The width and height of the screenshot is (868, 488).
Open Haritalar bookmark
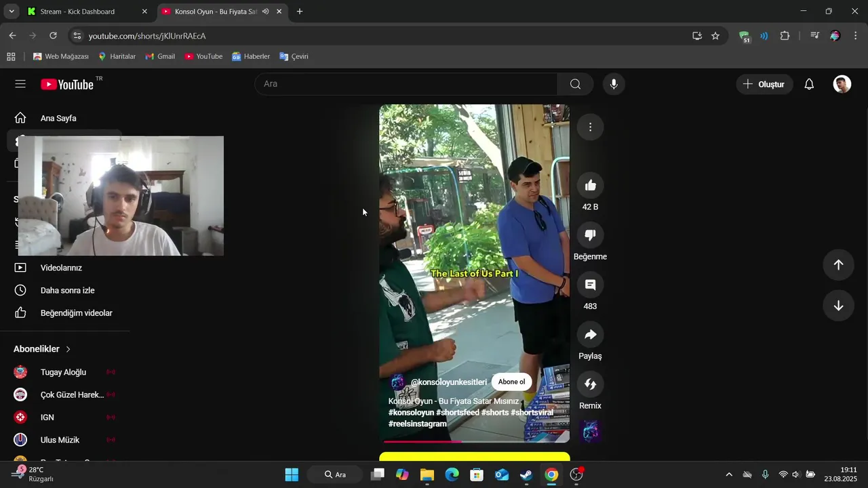(117, 56)
